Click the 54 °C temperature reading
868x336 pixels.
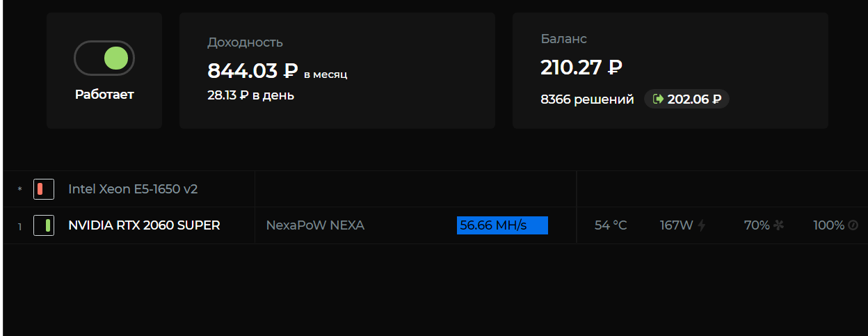pyautogui.click(x=611, y=225)
